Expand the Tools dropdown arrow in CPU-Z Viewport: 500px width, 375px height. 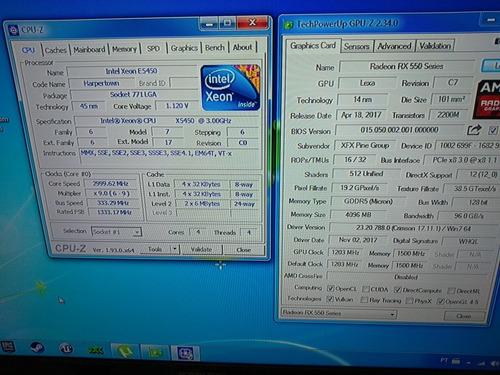pos(175,249)
